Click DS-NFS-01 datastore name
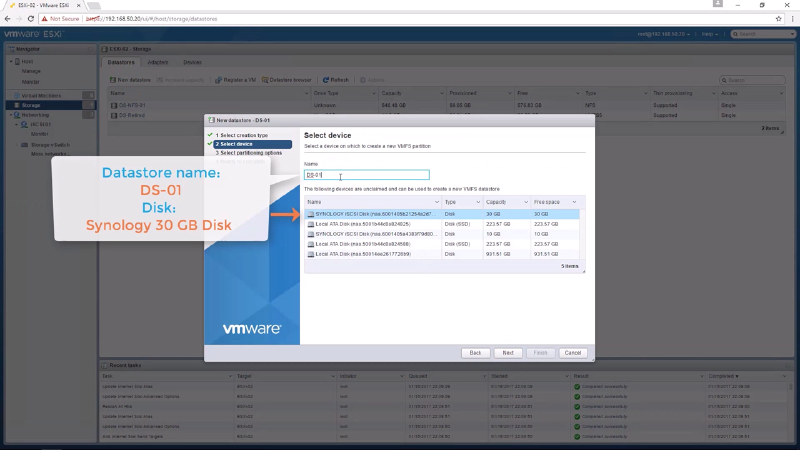Viewport: 800px width, 450px height. pyautogui.click(x=132, y=106)
